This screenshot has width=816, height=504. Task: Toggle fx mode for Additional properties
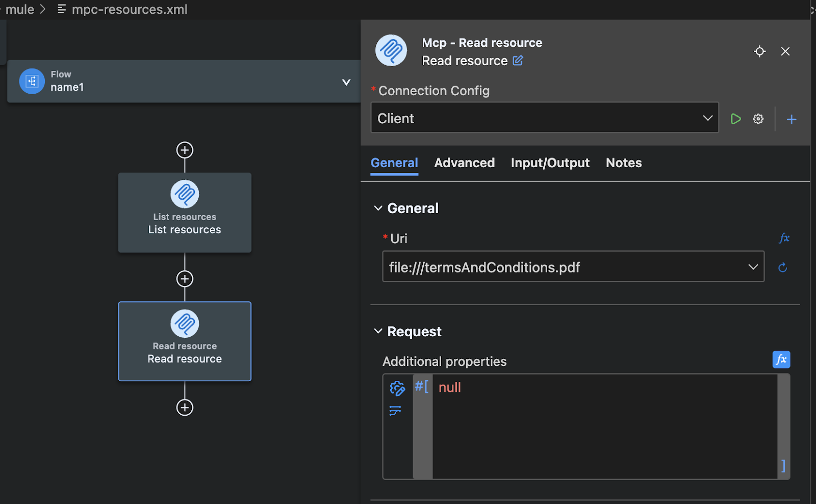pos(781,359)
